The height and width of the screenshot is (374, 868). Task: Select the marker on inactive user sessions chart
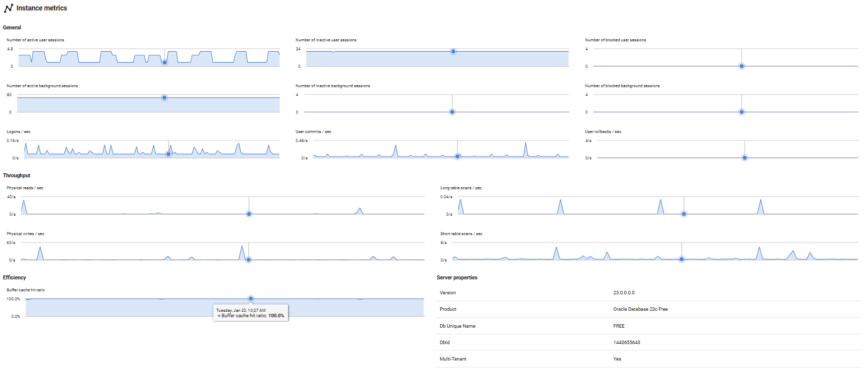coord(453,51)
